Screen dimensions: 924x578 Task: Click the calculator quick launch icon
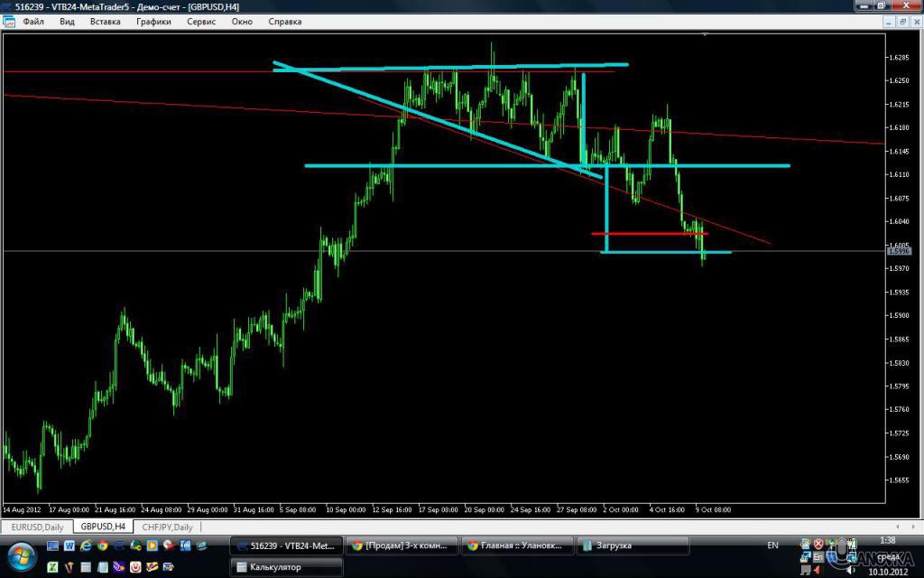(x=86, y=567)
